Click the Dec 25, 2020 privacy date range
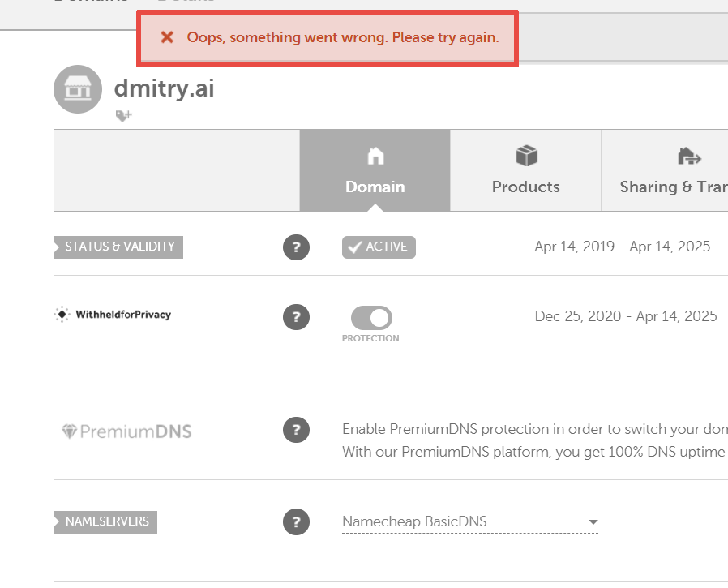Screen dimensions: 728x588 [625, 316]
